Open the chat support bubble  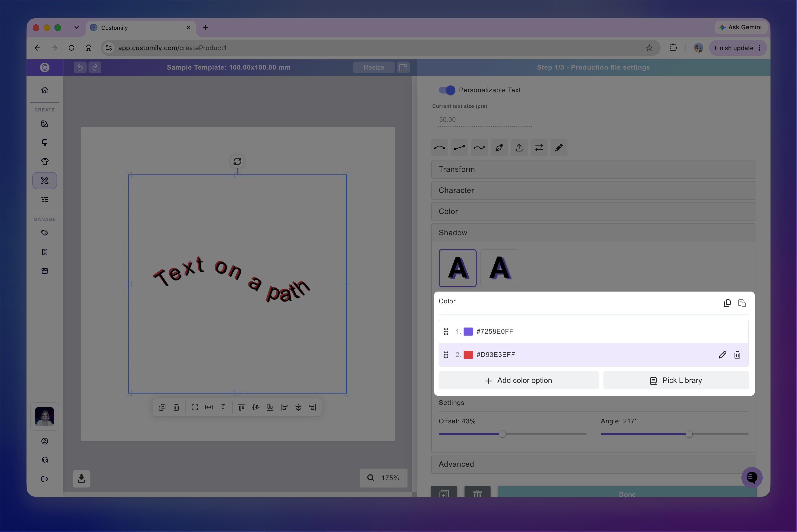(752, 478)
